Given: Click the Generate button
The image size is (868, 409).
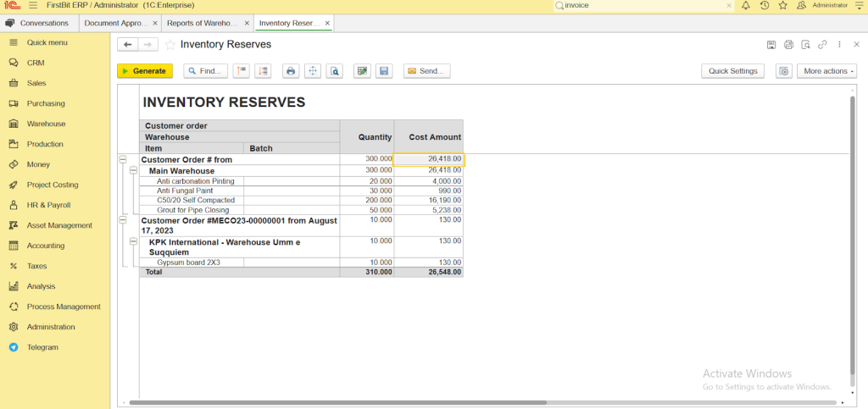Looking at the screenshot, I should pos(144,71).
